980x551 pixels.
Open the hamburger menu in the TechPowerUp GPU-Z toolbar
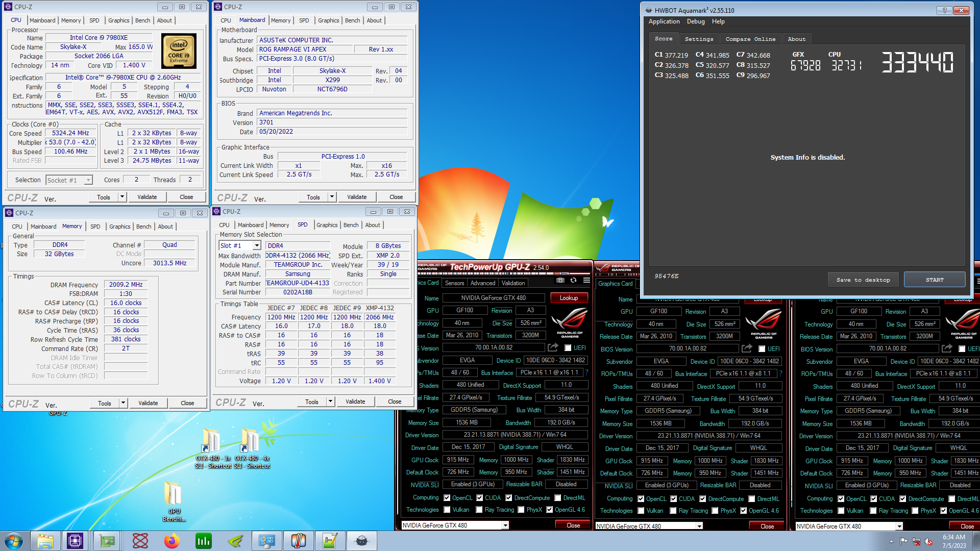(586, 280)
